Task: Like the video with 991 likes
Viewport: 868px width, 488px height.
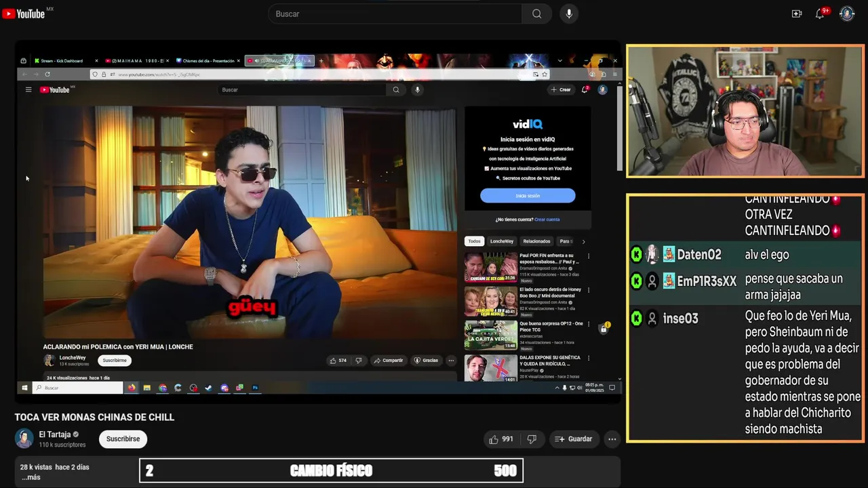Action: [x=500, y=439]
